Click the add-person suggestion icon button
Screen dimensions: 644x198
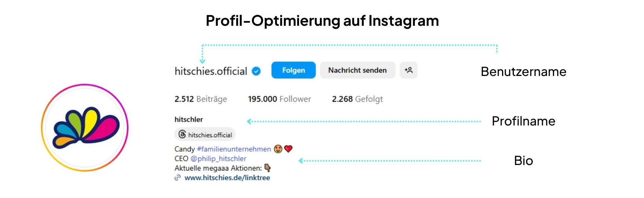tap(408, 70)
